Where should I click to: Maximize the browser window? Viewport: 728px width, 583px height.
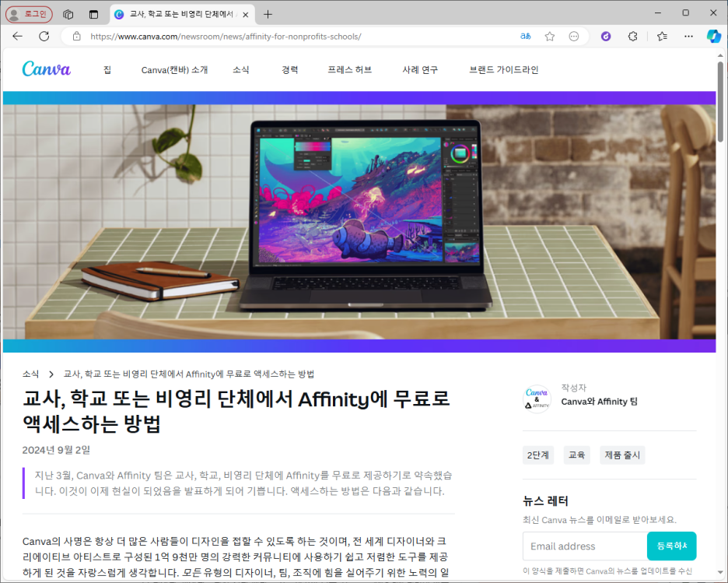(x=686, y=13)
